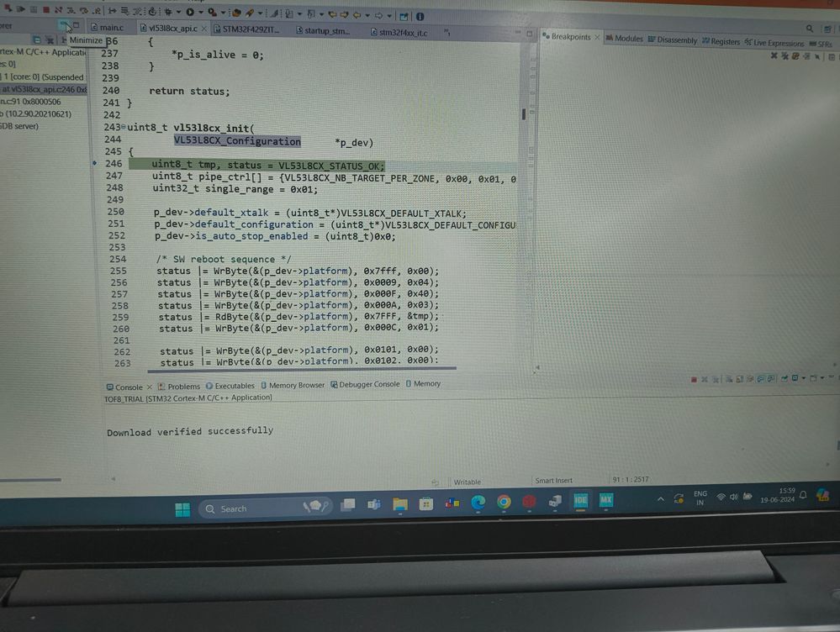The image size is (840, 632).
Task: Open the startup_stm editor tab
Action: pos(323,30)
